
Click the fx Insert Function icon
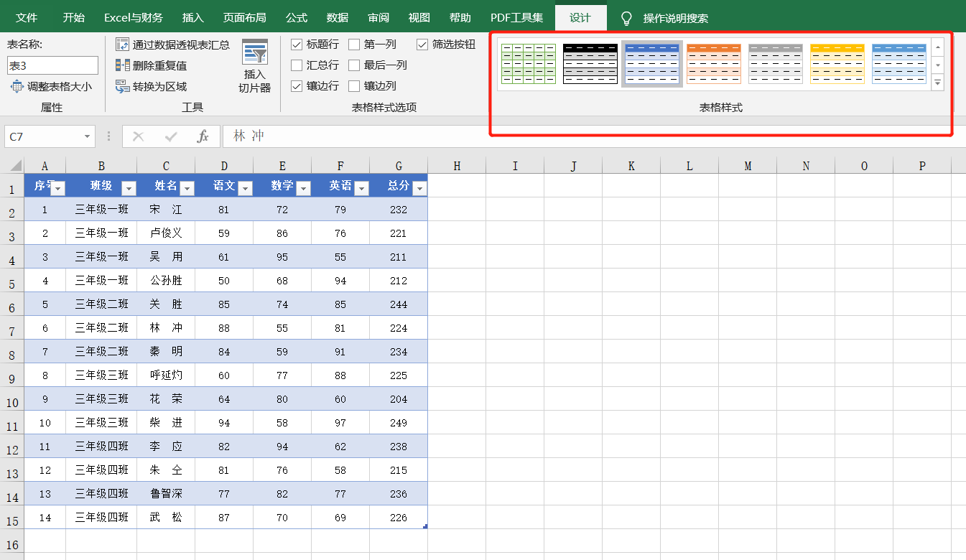(x=203, y=136)
